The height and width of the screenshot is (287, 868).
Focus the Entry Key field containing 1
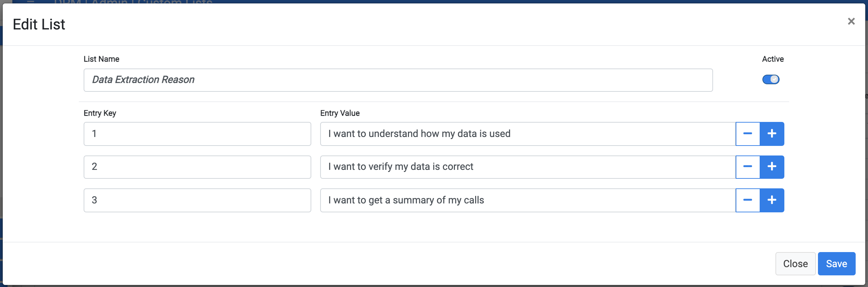197,134
